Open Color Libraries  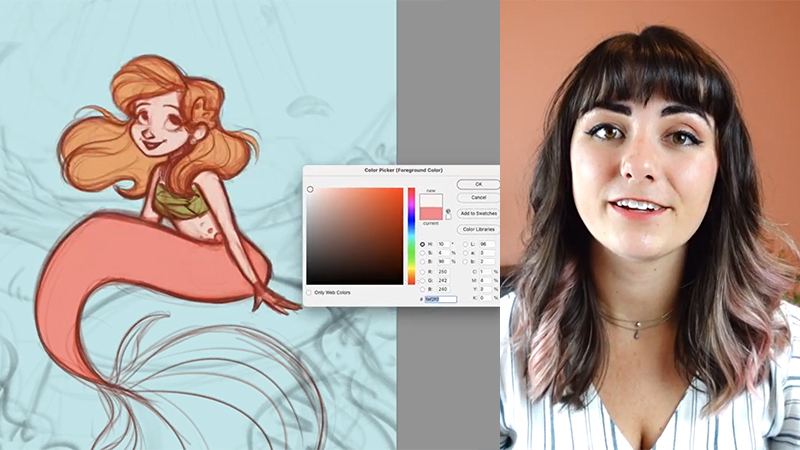click(x=478, y=229)
